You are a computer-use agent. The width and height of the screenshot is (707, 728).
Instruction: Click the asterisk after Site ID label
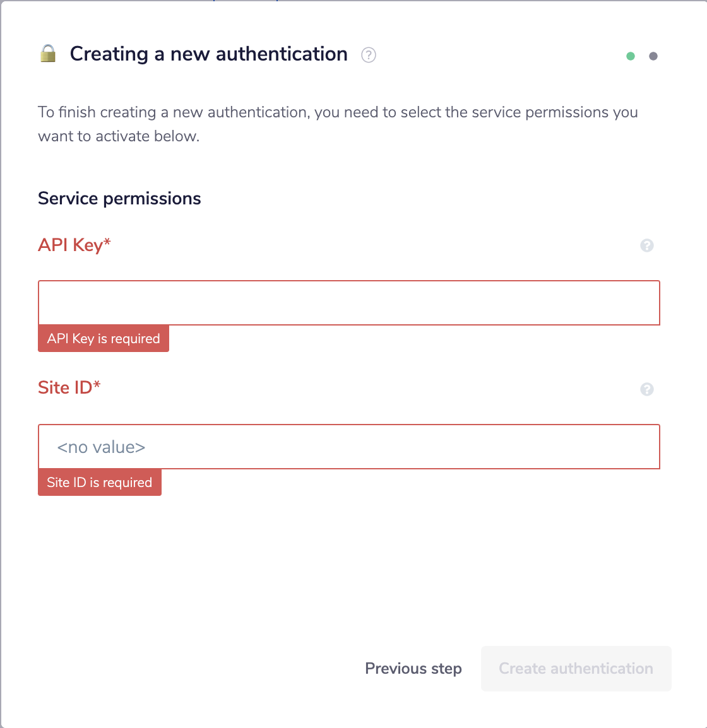pos(97,385)
